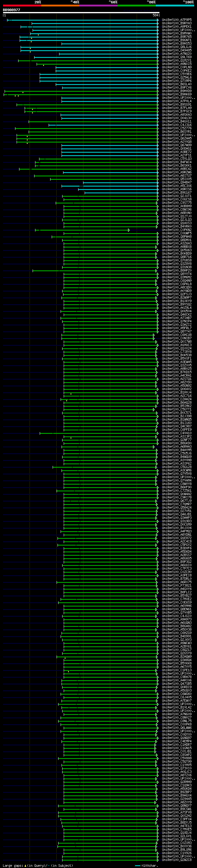
Task: Select hit label UniRef100_Q67W99
Action: (176, 145)
